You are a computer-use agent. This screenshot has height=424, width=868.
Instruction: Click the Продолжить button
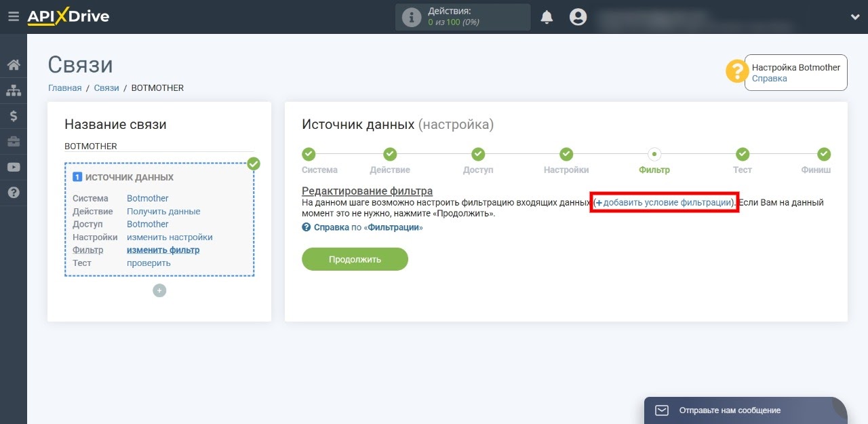(x=355, y=259)
